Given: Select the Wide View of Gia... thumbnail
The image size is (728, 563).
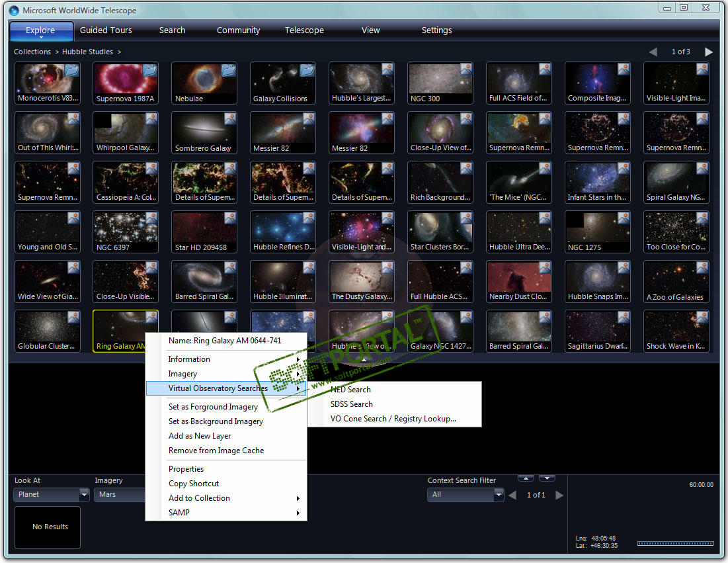Looking at the screenshot, I should point(48,282).
